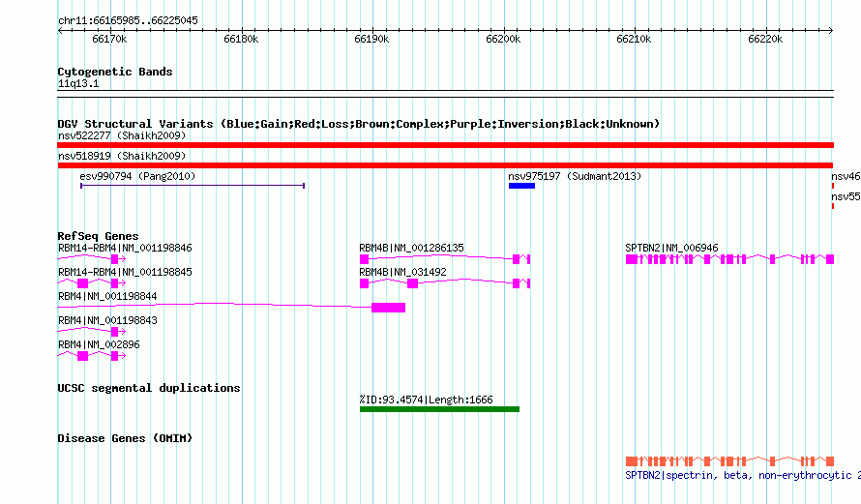Select the large RBM4 NM_001198844 exon block
Screen dimensions: 861x504
pos(388,308)
